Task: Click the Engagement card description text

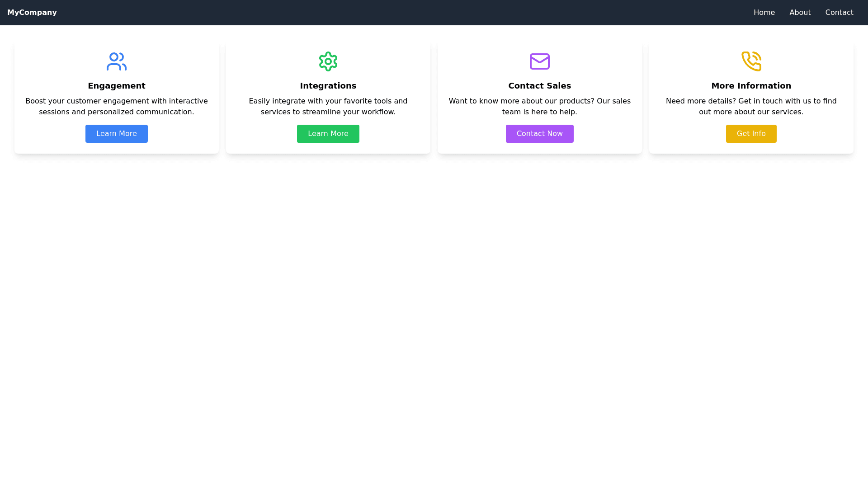Action: [117, 107]
